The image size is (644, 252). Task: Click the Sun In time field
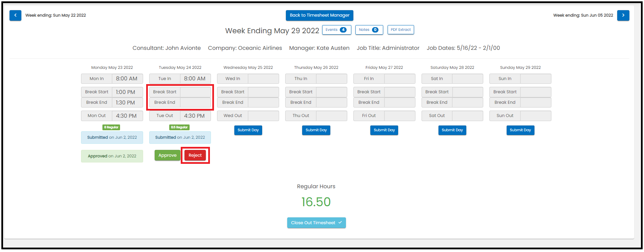pyautogui.click(x=536, y=79)
